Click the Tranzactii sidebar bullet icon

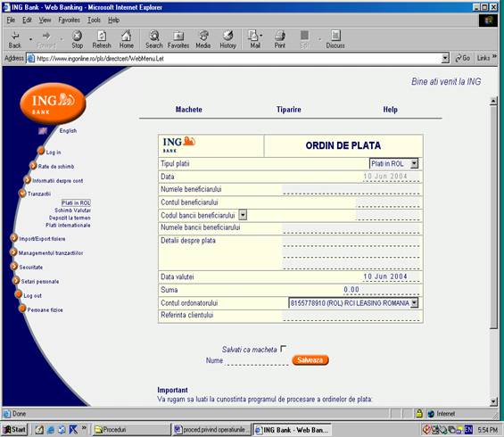[22, 194]
